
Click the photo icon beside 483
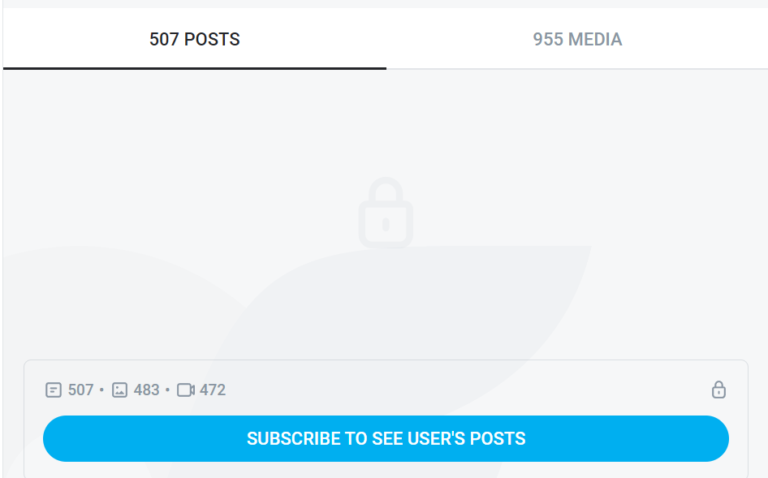(120, 390)
